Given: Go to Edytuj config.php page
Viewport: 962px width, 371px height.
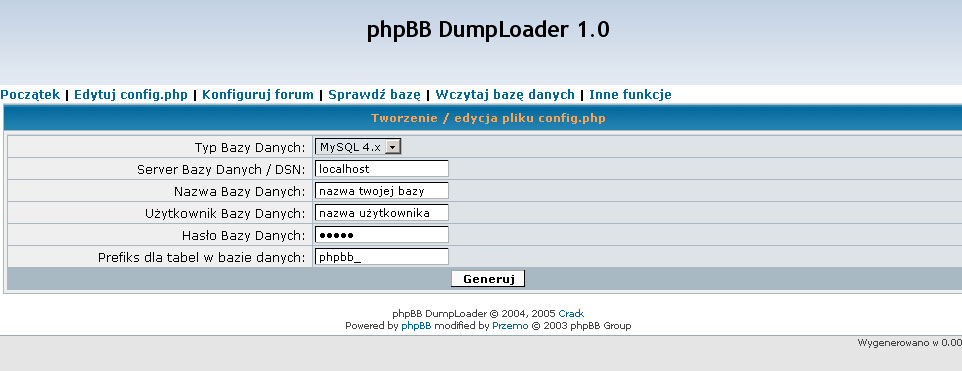Looking at the screenshot, I should 131,95.
